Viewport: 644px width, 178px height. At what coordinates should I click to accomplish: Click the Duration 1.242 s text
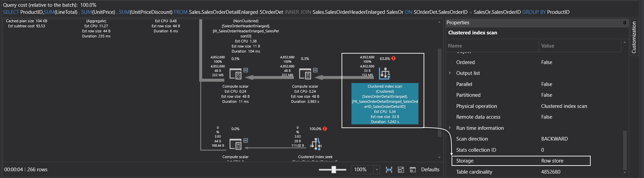[x=385, y=122]
